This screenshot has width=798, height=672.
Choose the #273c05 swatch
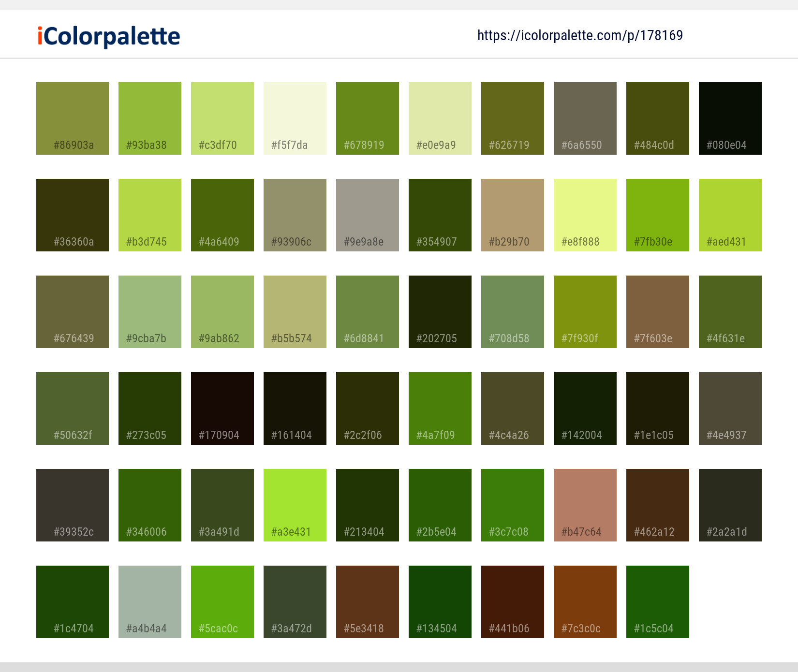pyautogui.click(x=150, y=409)
